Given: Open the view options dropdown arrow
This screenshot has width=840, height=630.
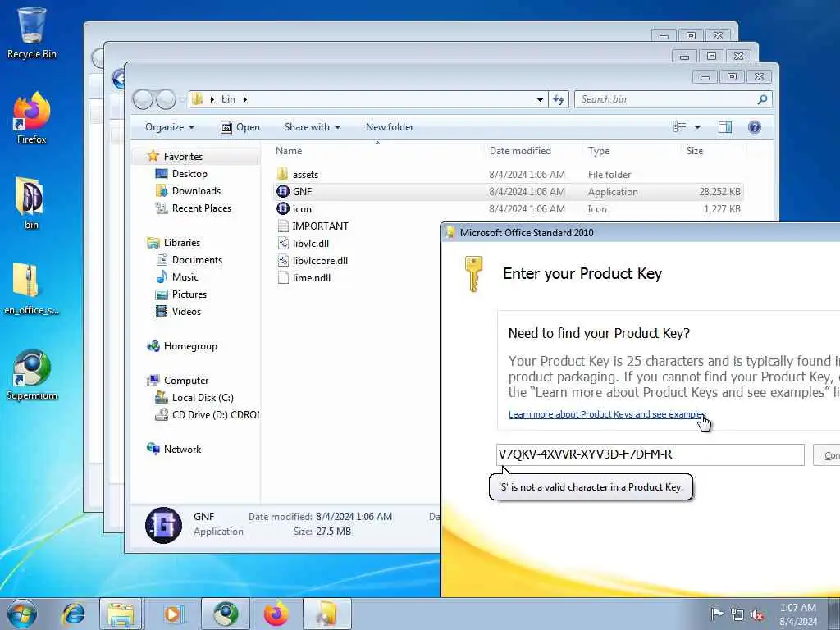Looking at the screenshot, I should [697, 127].
